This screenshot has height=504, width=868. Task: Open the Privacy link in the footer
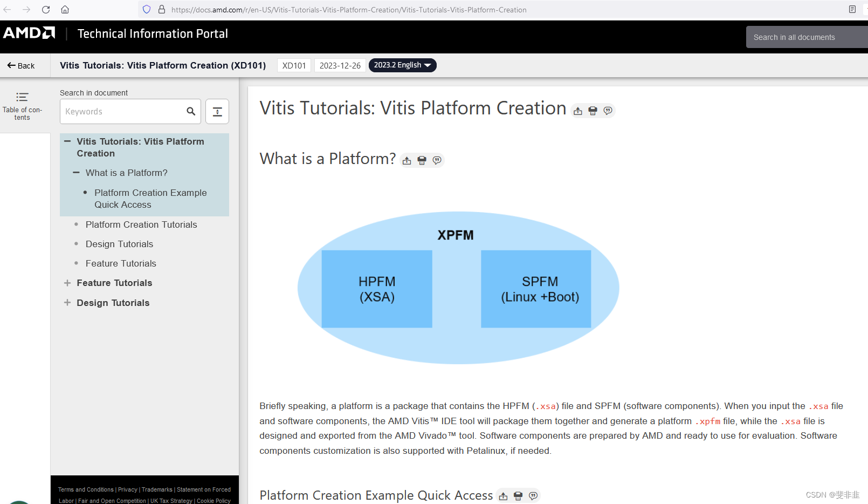click(x=128, y=489)
